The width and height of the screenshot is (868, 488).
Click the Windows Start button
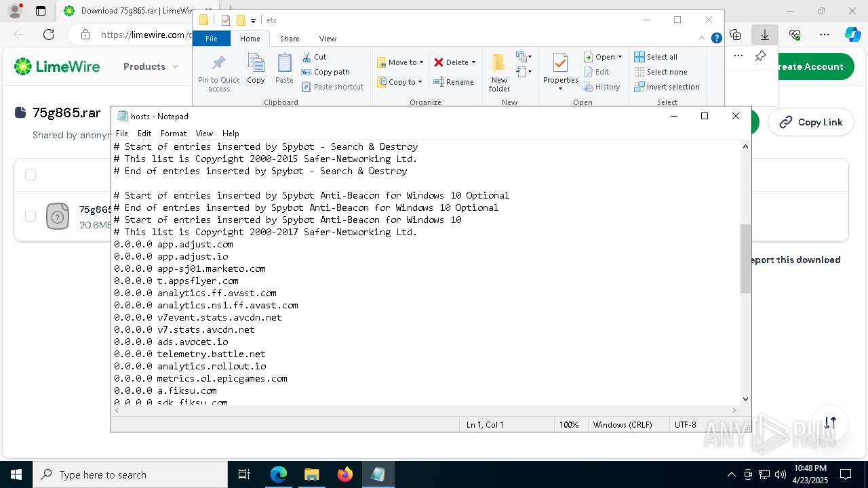tap(16, 474)
